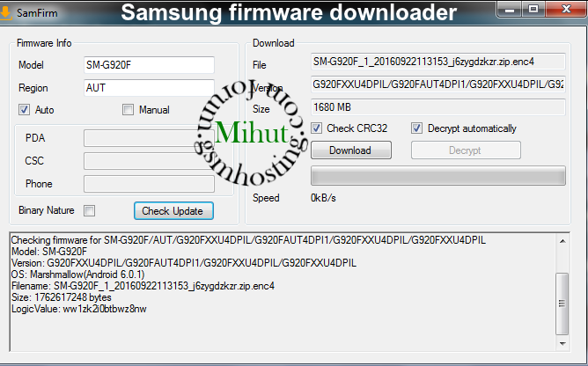The height and width of the screenshot is (366, 588).
Task: Click log line 'Size: 1762617248 bytes'
Action: 62,297
